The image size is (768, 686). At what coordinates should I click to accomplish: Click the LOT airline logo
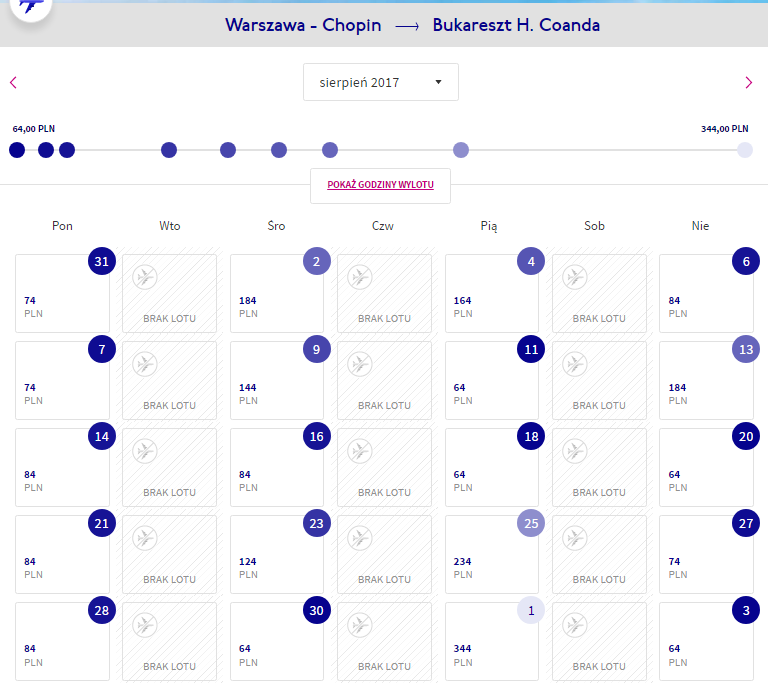tap(30, 7)
